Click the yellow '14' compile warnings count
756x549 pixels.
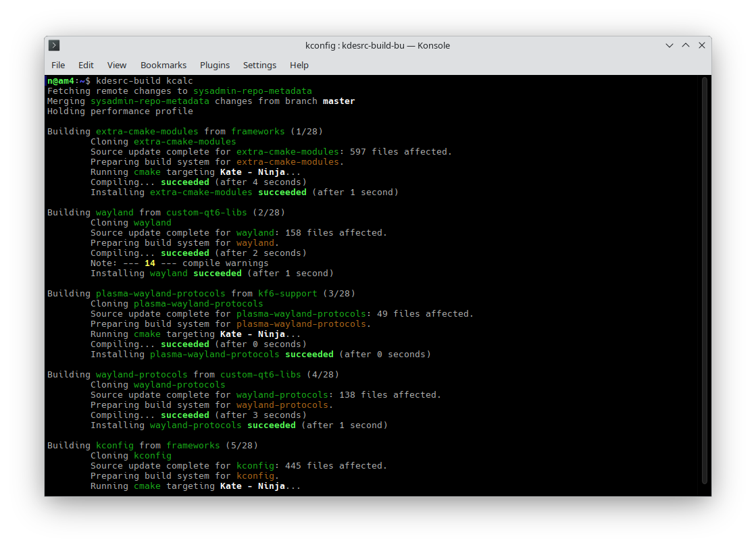(x=150, y=263)
